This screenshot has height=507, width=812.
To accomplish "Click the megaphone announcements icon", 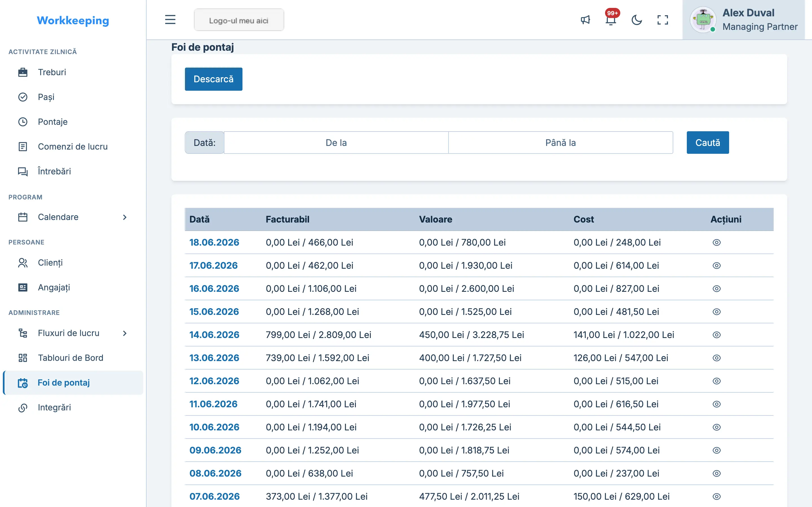I will [585, 20].
